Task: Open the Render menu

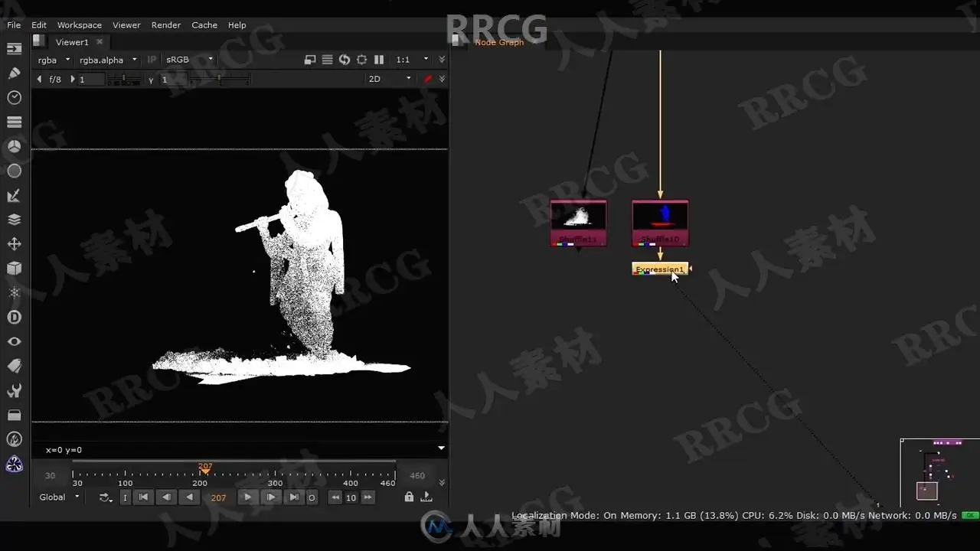Action: pyautogui.click(x=166, y=25)
